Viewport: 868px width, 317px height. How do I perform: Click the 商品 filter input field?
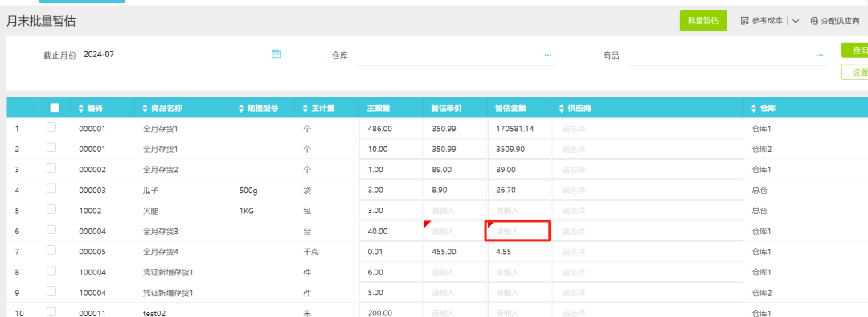(x=727, y=55)
